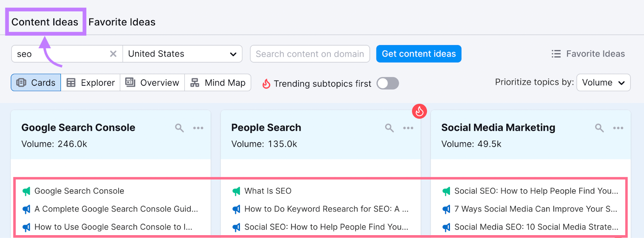Open the ellipsis menu on Social Media Marketing card
Viewport: 644px width, 238px height.
(x=619, y=128)
